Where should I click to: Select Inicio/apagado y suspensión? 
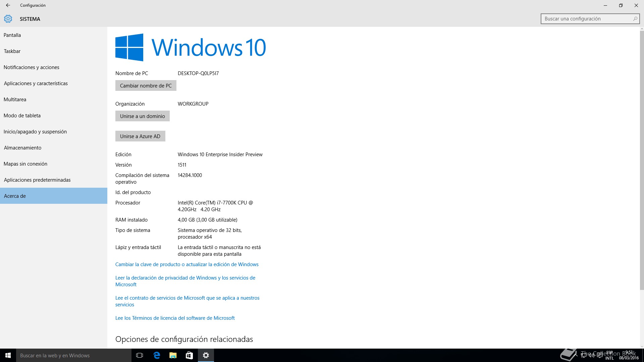[54, 132]
